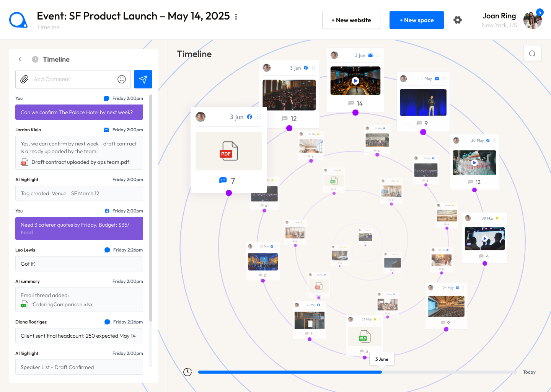This screenshot has height=392, width=551.
Task: Click the timeline progress slider bar
Action: (x=289, y=372)
